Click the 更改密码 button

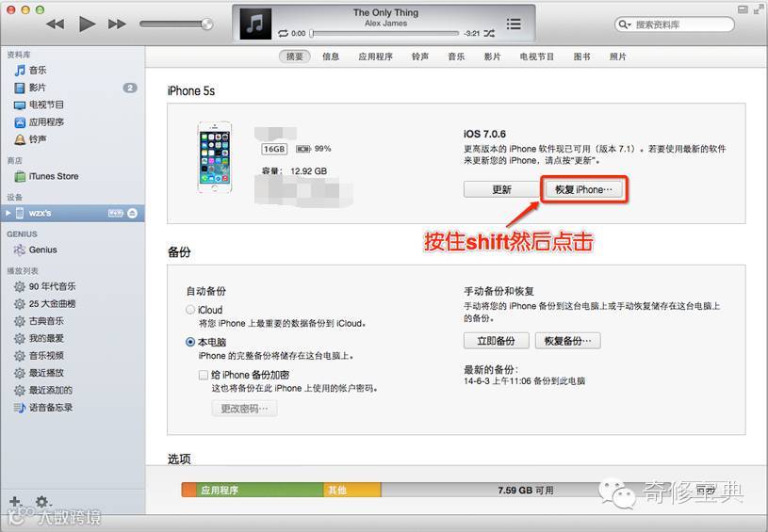[244, 408]
